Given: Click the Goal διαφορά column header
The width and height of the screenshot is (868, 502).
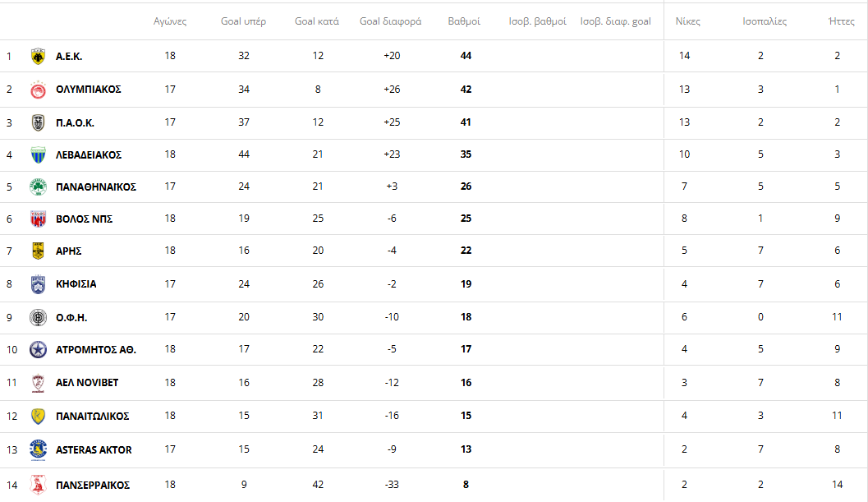Looking at the screenshot, I should click(390, 21).
